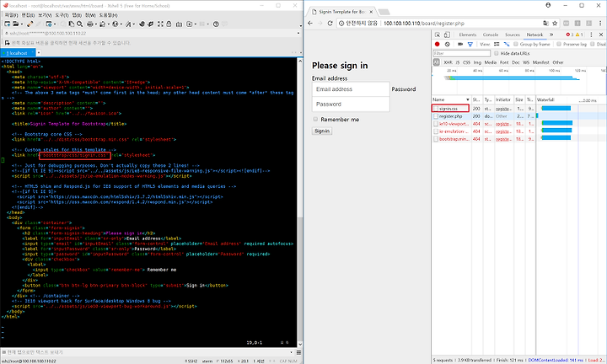The width and height of the screenshot is (607, 364).
Task: Bookmark page with the star icon
Action: coord(555,24)
